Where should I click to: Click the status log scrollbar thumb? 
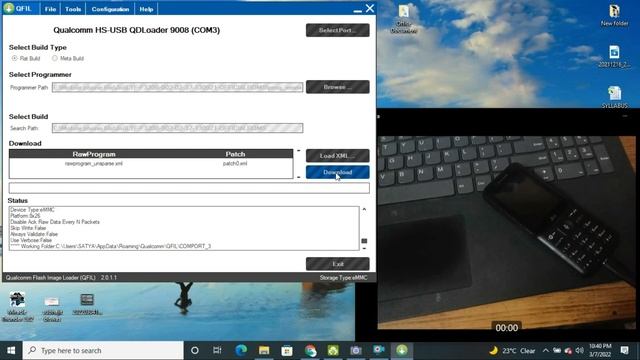click(x=364, y=241)
